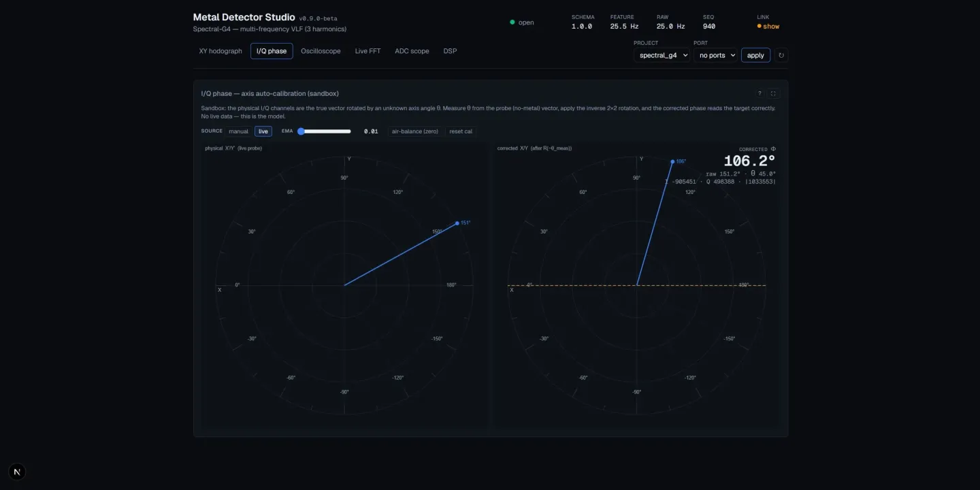The width and height of the screenshot is (980, 490).
Task: Open the Oscilloscope tab
Action: pos(321,51)
